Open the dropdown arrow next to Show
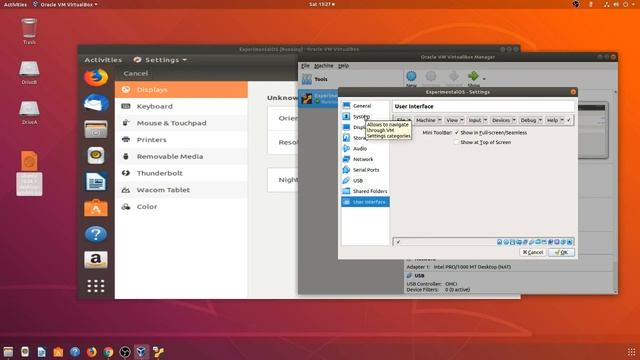This screenshot has width=640, height=360. 484,79
